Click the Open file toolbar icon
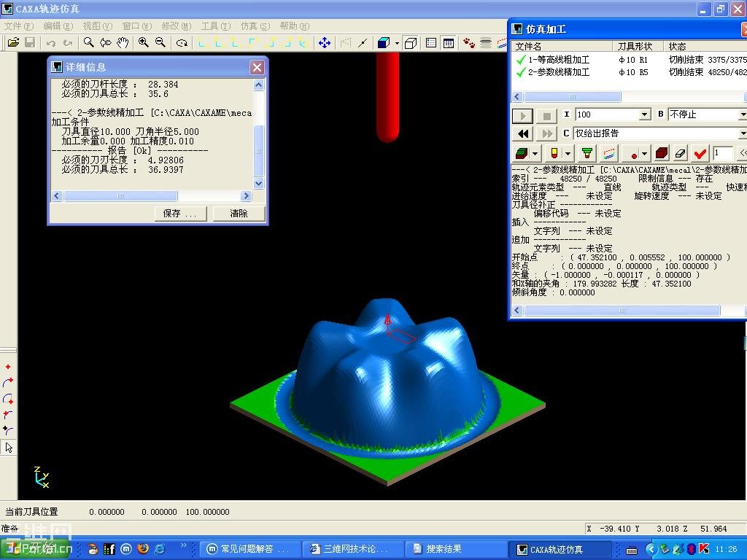Screen dimensions: 747x560 (13, 43)
